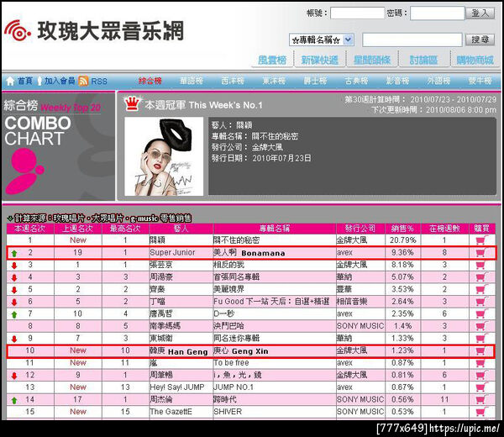Click the album title 關不住的秘密 in the table

(x=236, y=240)
